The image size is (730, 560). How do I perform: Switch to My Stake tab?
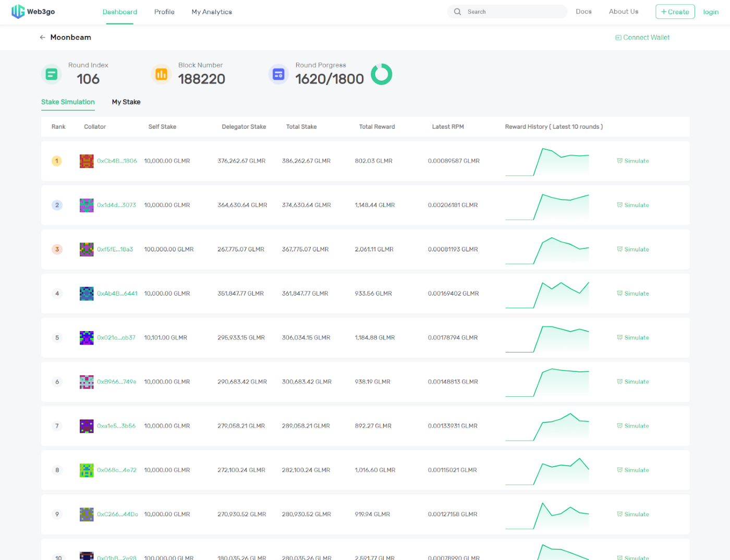coord(126,102)
